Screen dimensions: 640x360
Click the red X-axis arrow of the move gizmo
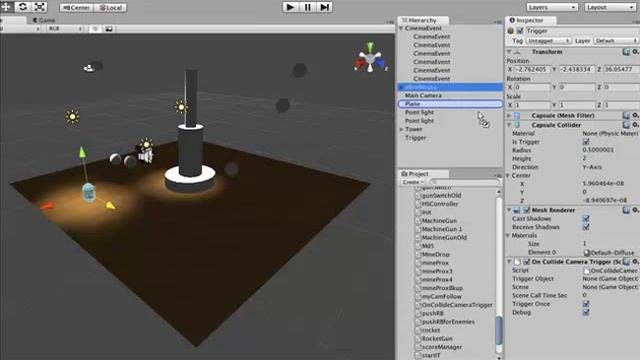47,207
